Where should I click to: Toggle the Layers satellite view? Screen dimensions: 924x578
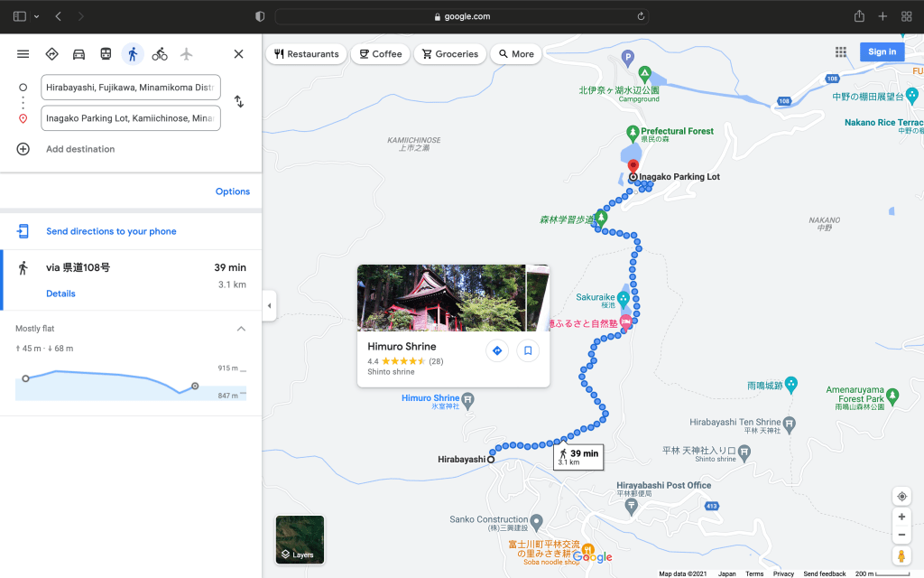coord(300,539)
